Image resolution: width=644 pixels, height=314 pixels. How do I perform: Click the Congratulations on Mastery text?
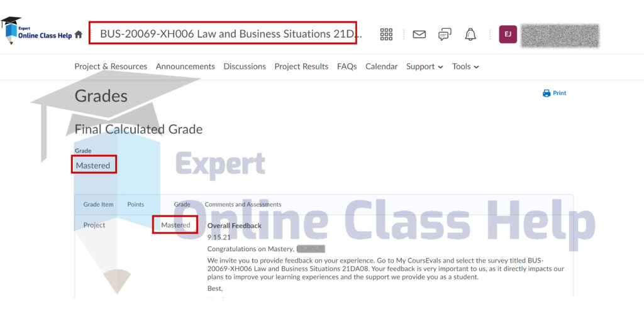(252, 249)
